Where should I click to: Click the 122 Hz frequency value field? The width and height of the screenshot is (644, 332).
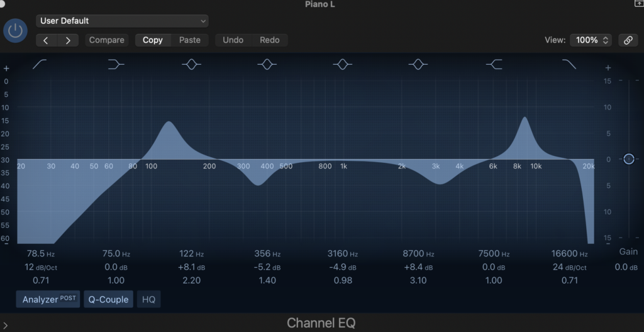click(191, 254)
